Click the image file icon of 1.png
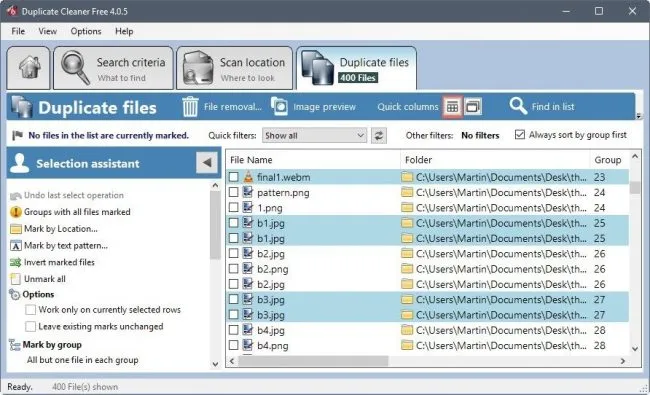 point(248,207)
